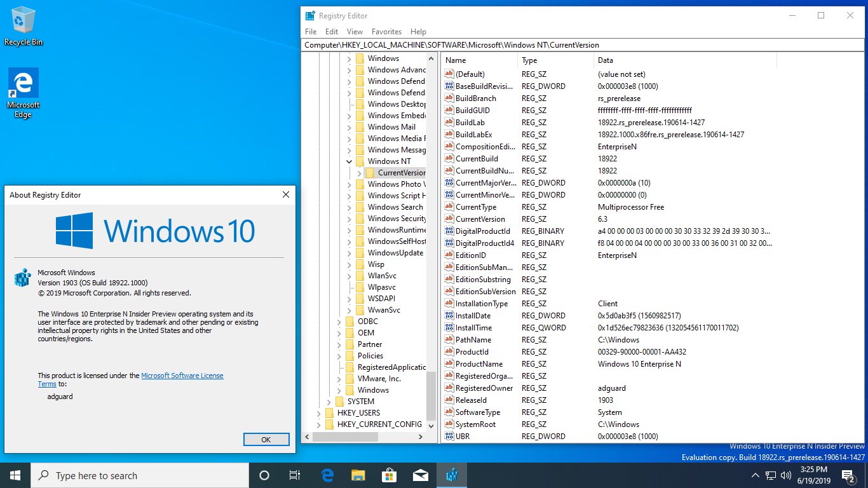The height and width of the screenshot is (488, 868).
Task: Click the RegisteredOwner value icon
Action: point(449,388)
